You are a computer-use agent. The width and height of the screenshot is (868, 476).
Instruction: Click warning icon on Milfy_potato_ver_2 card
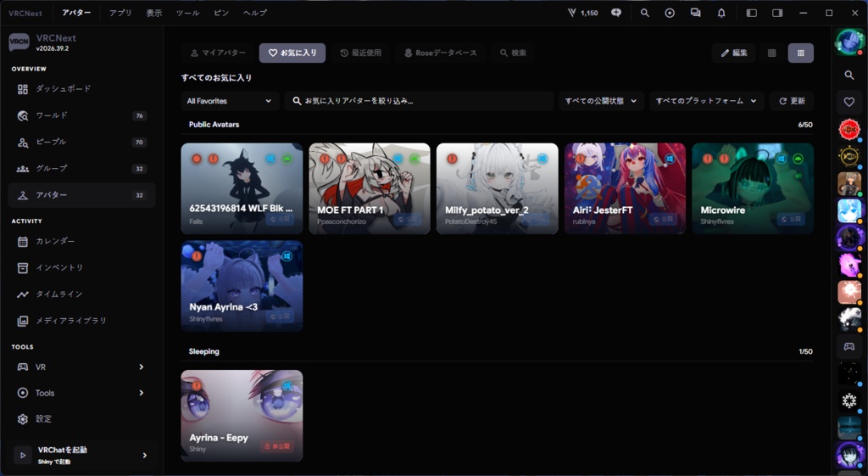[452, 159]
